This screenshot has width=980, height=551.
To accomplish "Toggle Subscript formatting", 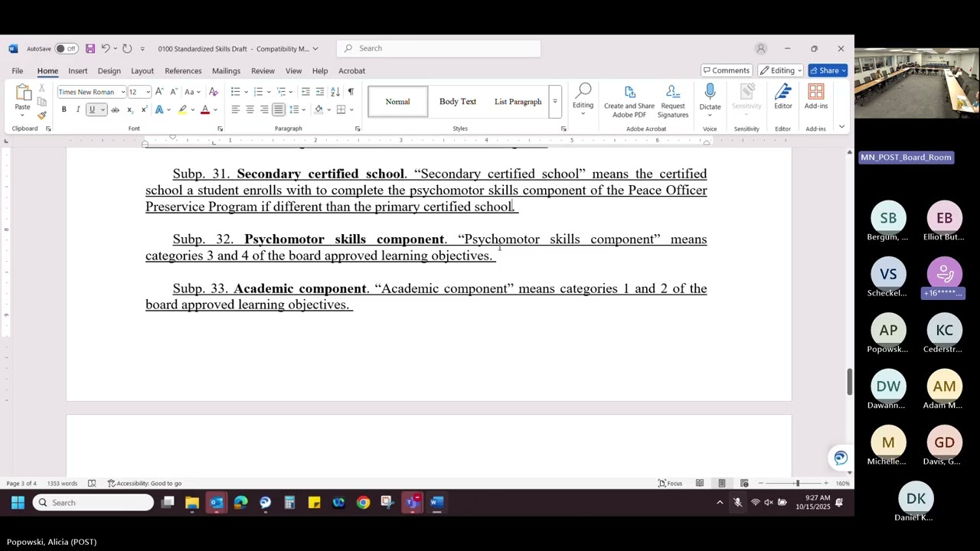I will coord(130,109).
